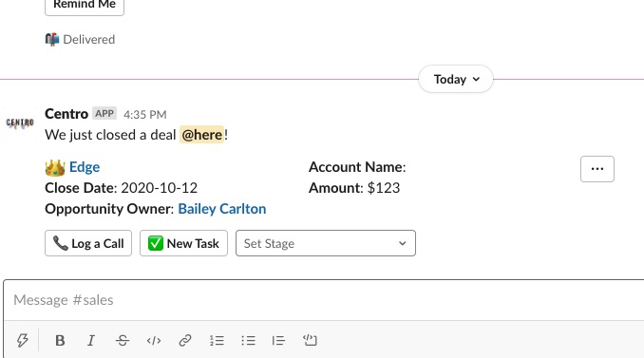Toggle bold text formatting
Viewport: 644px width, 358px height.
point(60,340)
